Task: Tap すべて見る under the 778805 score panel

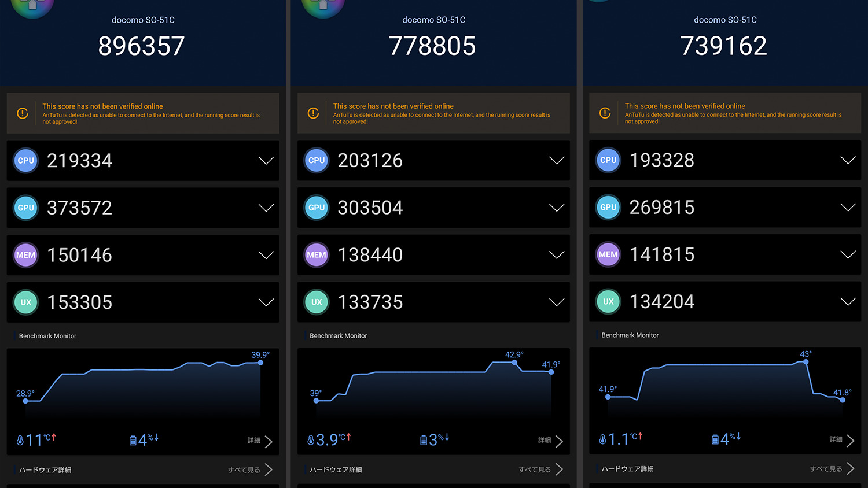Action: tap(540, 469)
